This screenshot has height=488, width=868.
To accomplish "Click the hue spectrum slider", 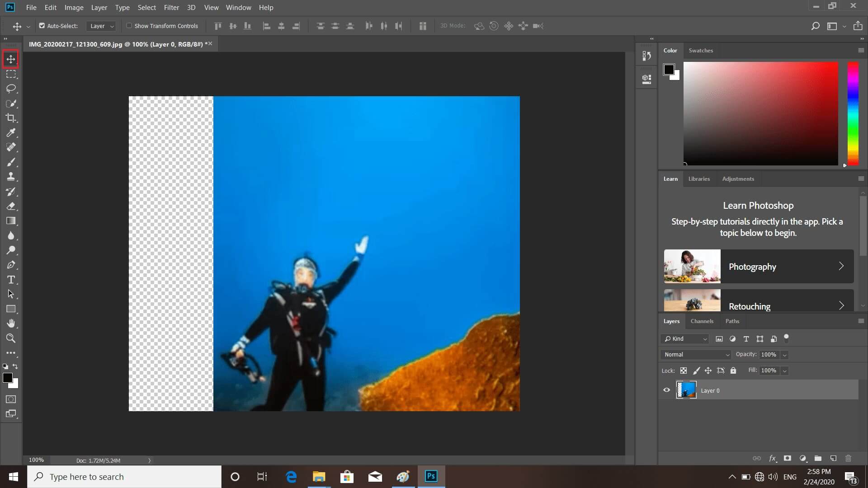I will pos(853,113).
